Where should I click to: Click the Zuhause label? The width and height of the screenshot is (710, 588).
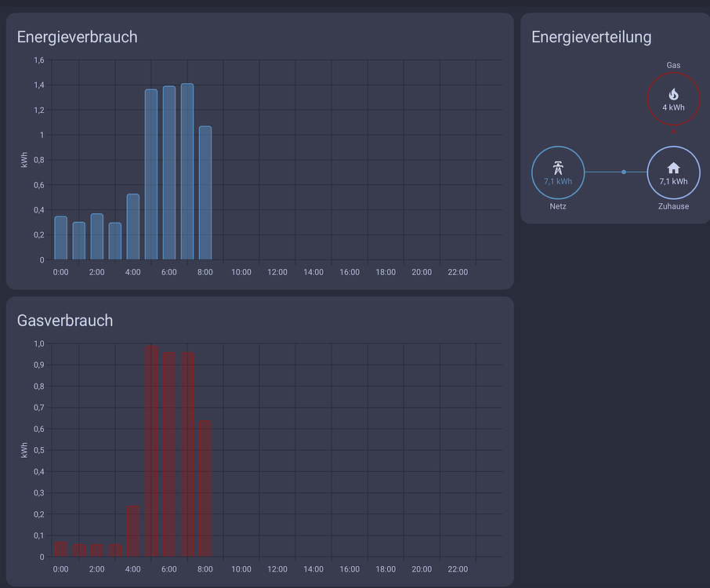(x=673, y=206)
